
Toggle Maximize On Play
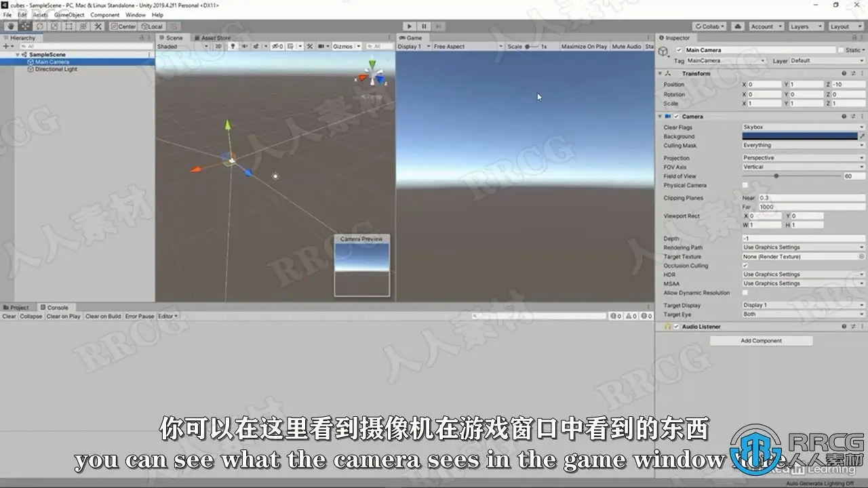(583, 46)
